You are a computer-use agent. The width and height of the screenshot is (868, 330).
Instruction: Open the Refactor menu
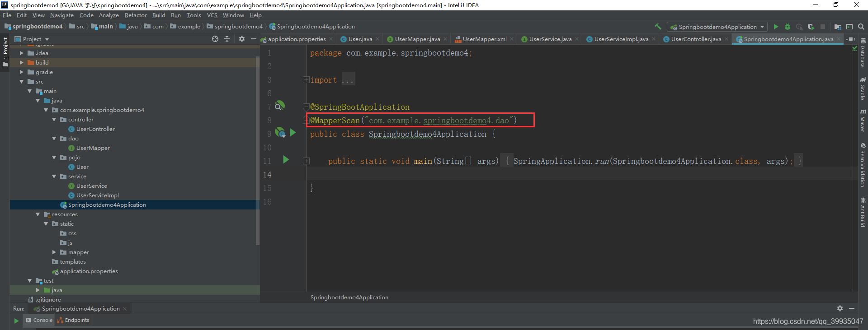pos(136,15)
